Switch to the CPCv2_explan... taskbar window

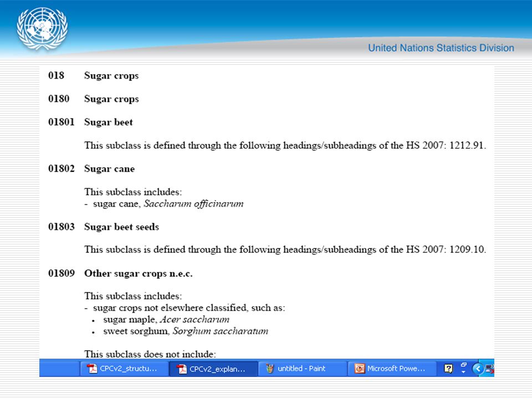213,369
